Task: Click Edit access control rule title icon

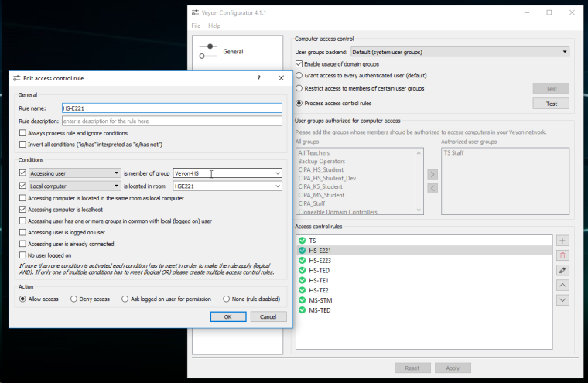Action: 16,78
